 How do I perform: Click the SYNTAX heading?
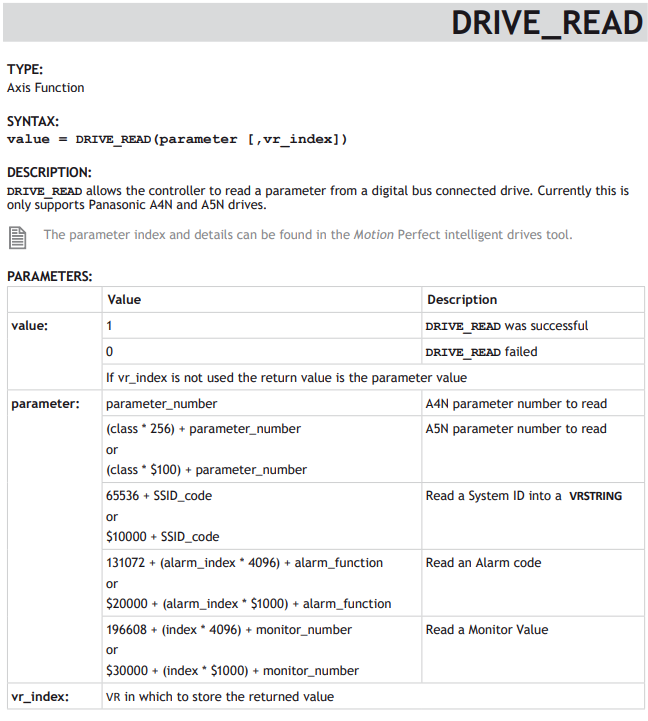(x=33, y=121)
